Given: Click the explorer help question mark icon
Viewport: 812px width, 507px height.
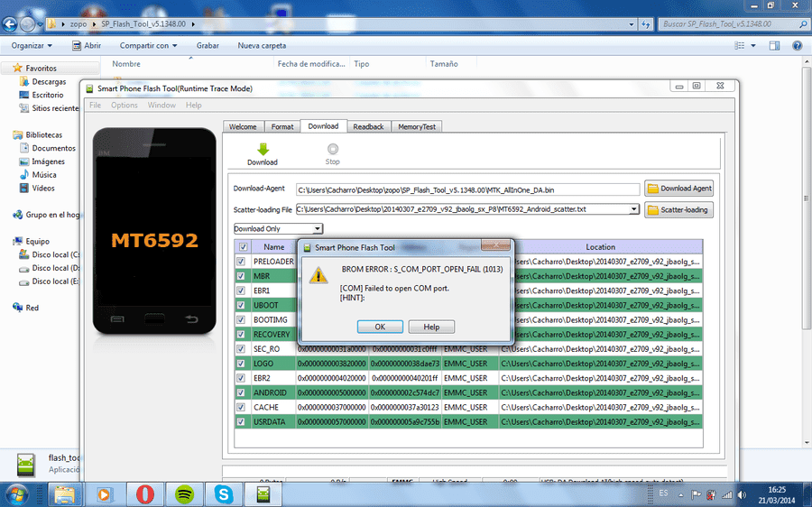Looking at the screenshot, I should click(x=797, y=46).
